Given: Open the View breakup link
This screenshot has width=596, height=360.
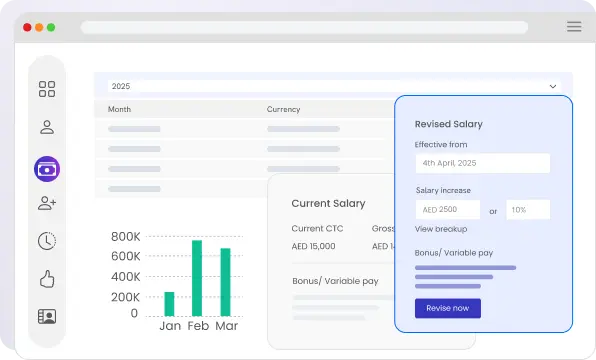Looking at the screenshot, I should coord(441,229).
